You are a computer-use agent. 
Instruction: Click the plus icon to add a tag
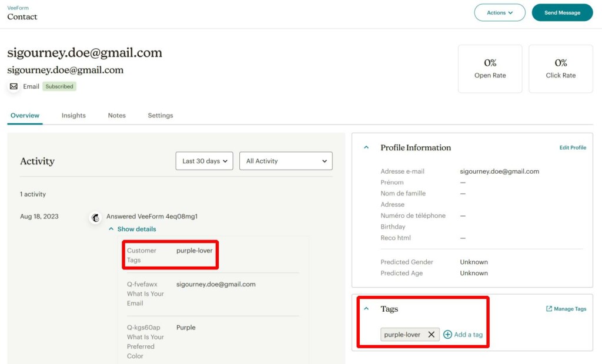(447, 334)
